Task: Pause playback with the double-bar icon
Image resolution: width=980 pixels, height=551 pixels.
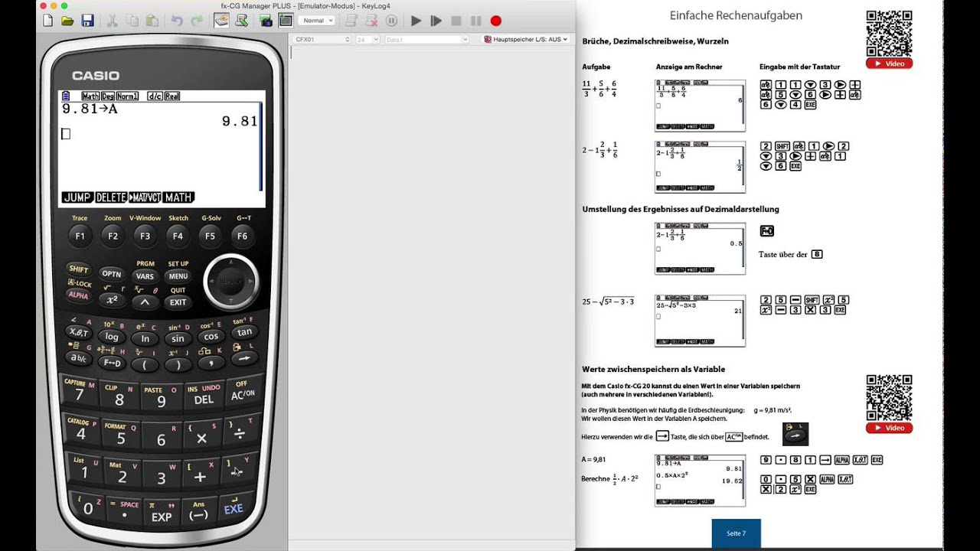Action: tap(475, 21)
